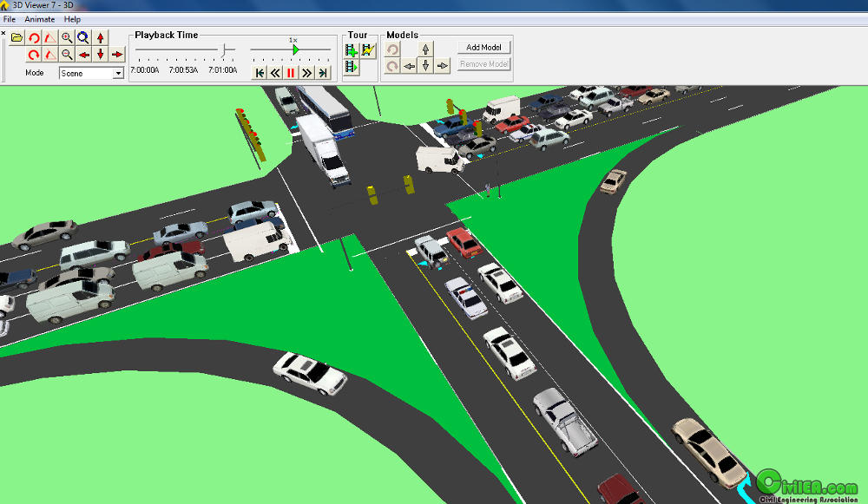Screen dimensions: 868x504
Task: Jump to the start of playback
Action: tap(260, 72)
